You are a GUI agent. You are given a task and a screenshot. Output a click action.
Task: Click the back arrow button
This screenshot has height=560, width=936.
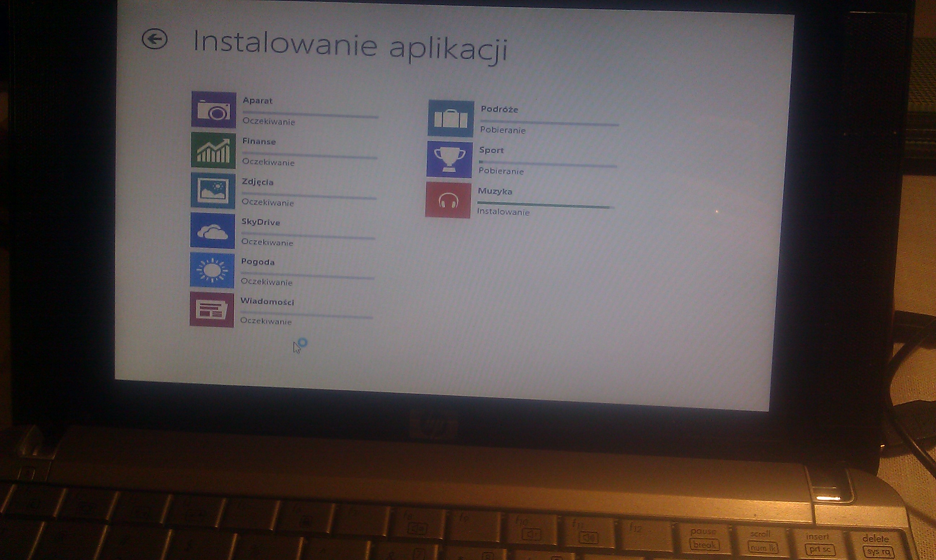point(155,39)
